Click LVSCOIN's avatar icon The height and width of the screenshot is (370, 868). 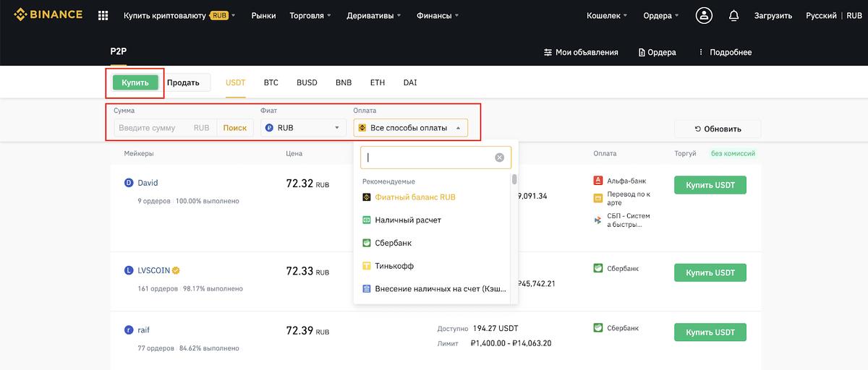(x=129, y=270)
